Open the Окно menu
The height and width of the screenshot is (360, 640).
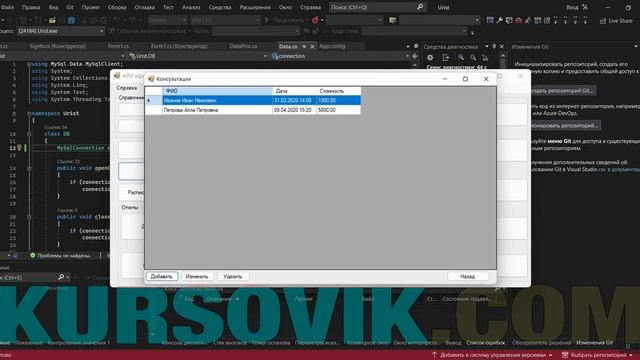(x=285, y=7)
